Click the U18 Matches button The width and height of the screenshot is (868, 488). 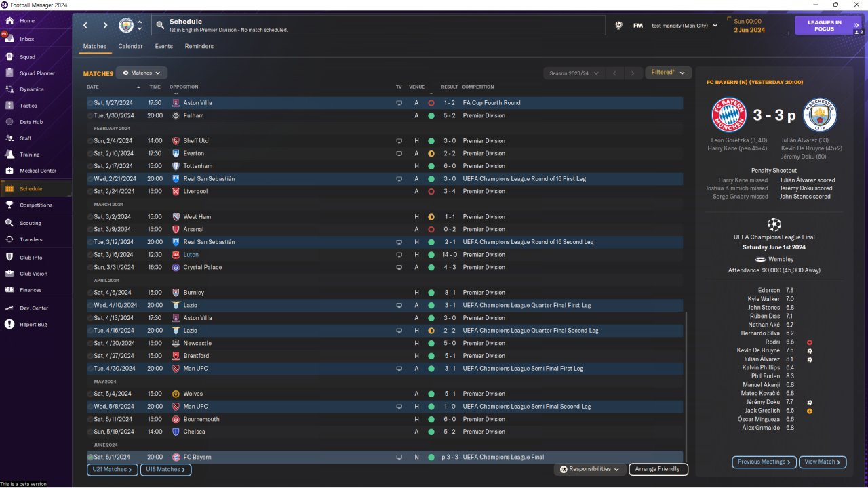[x=165, y=469]
